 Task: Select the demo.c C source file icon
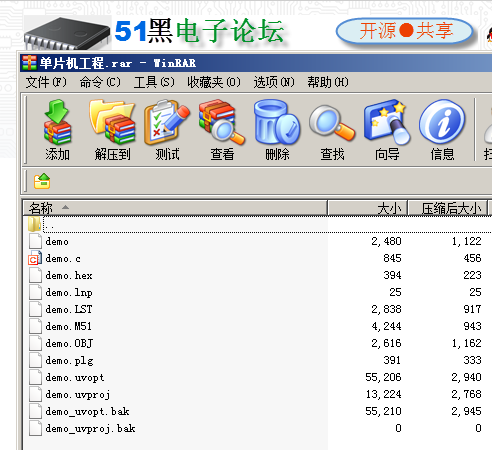(x=35, y=258)
